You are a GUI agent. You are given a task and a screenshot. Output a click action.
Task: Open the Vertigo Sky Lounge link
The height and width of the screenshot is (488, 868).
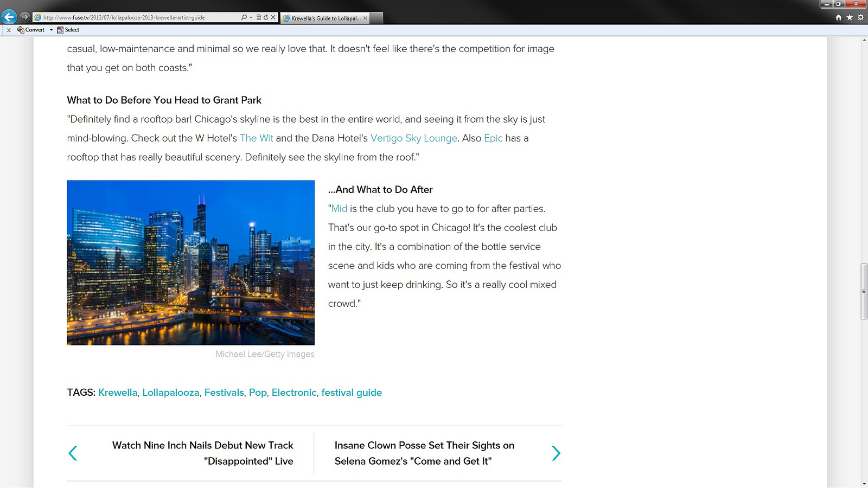(x=413, y=138)
